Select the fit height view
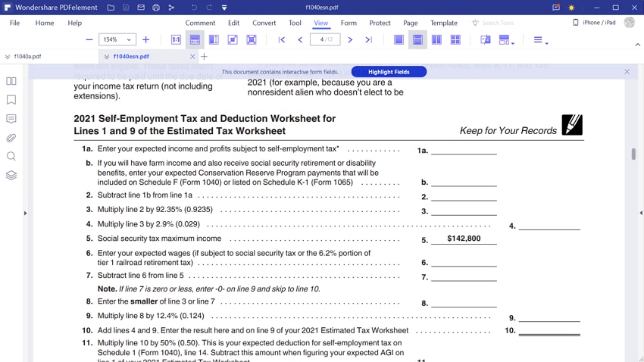 point(214,40)
